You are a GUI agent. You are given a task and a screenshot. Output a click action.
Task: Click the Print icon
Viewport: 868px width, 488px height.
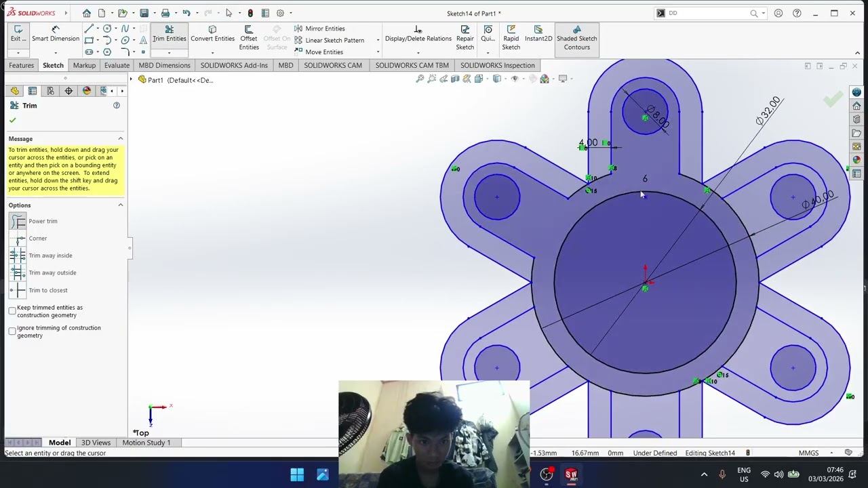[x=165, y=13]
